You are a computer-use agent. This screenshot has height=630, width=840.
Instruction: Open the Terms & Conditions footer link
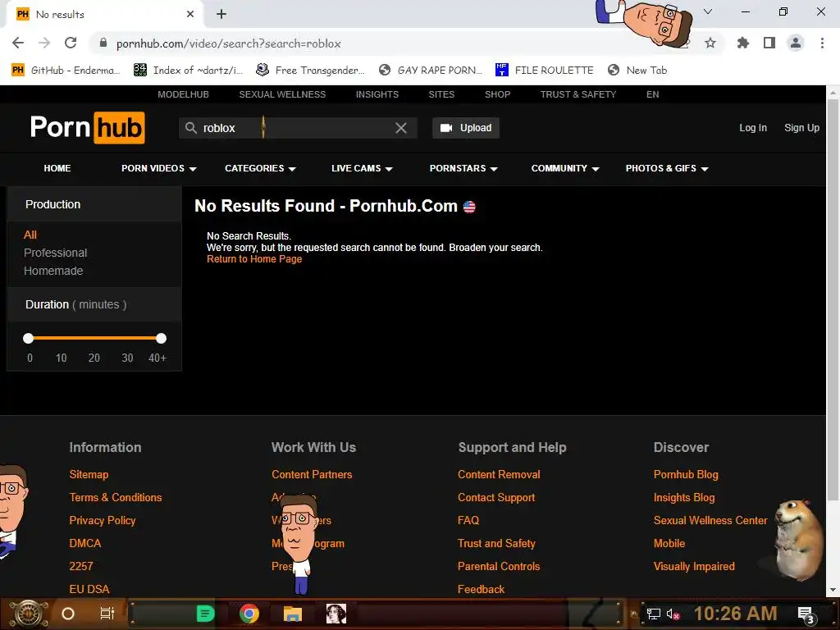pos(115,498)
